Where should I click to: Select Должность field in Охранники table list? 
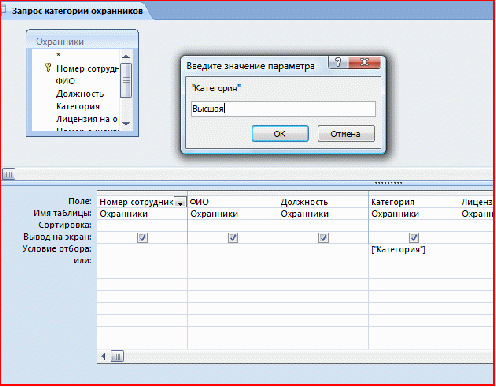tap(80, 94)
